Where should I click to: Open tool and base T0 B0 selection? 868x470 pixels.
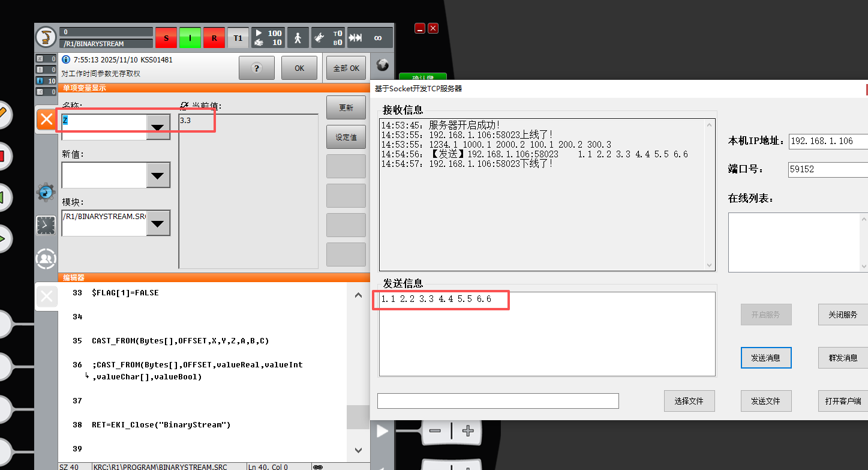point(328,38)
